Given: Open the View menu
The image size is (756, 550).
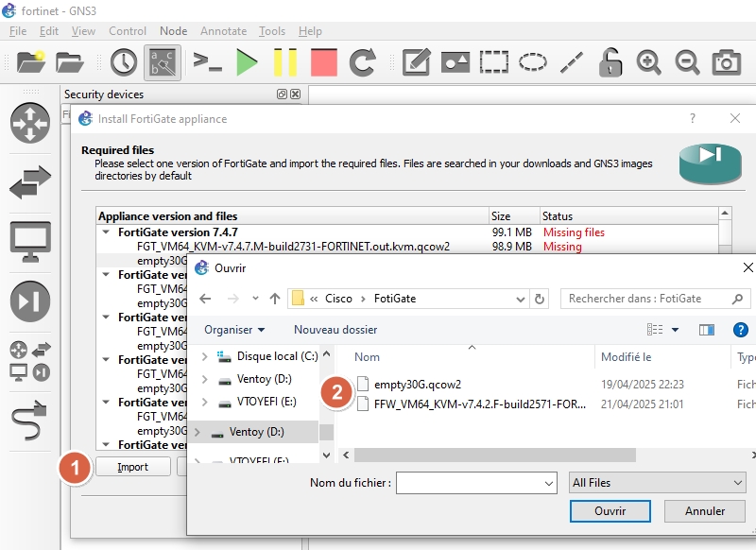Looking at the screenshot, I should (x=83, y=31).
